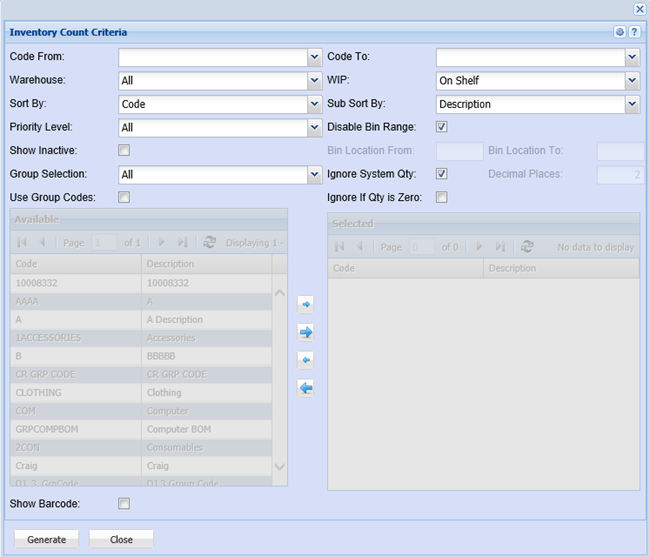
Task: Click the small right arrow to add one item
Action: (306, 303)
